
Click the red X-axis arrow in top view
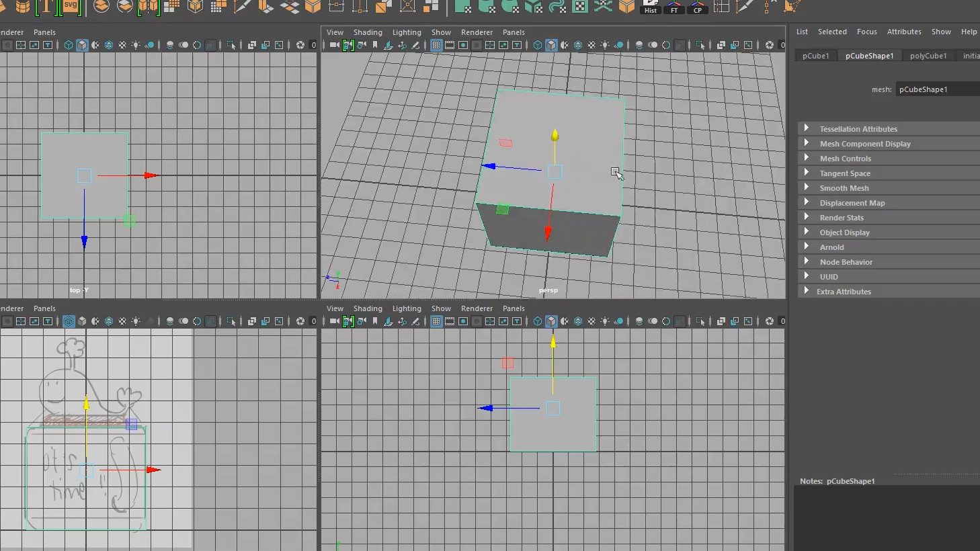[x=151, y=175]
